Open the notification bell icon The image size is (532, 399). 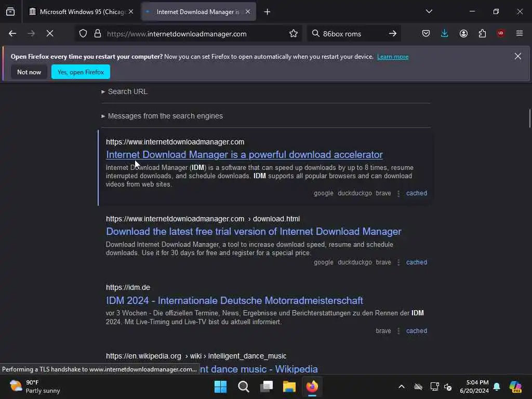coord(497,387)
